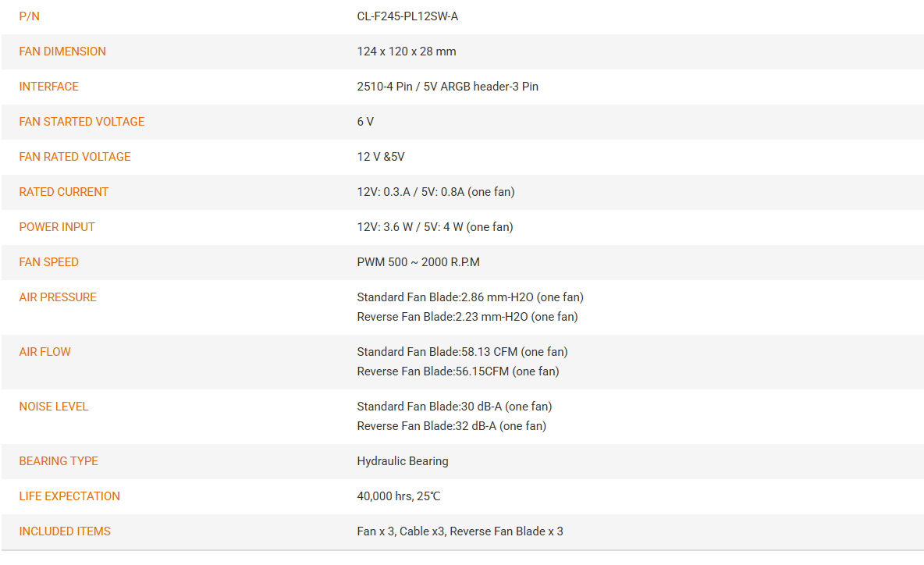This screenshot has width=924, height=565.
Task: Click the FAN DIMENSION label
Action: (62, 52)
